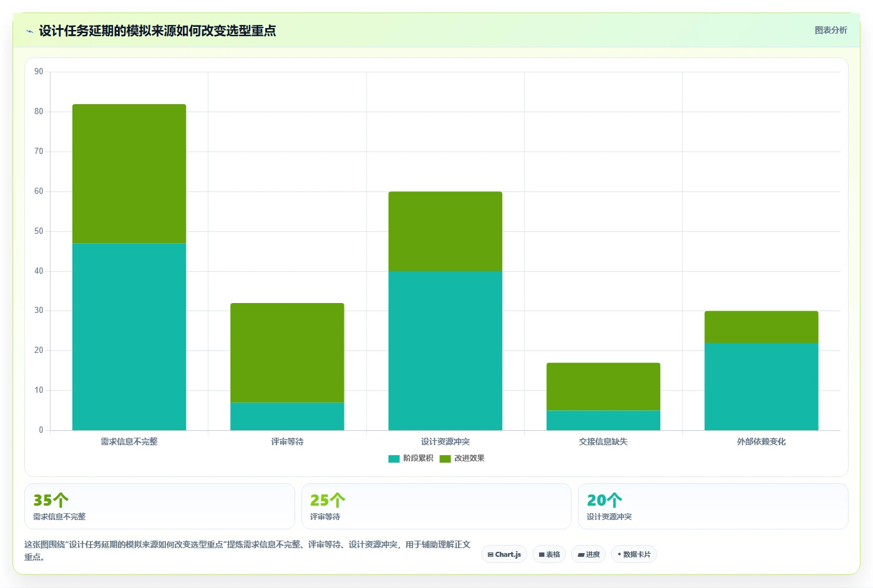Open the 20个 设计资源冲突 data card

[713, 506]
